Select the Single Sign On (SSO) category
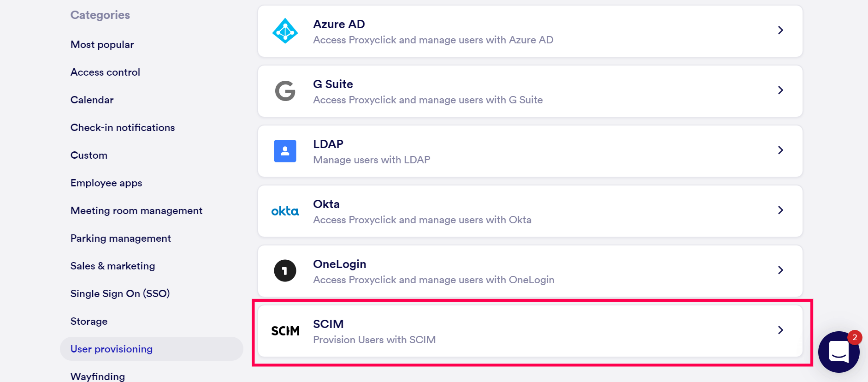 click(x=120, y=294)
